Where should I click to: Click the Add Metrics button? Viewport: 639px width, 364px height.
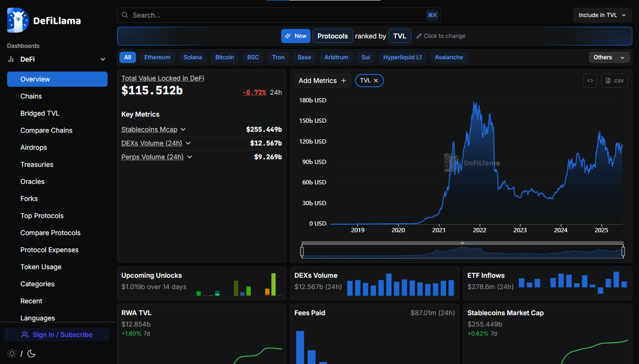323,81
